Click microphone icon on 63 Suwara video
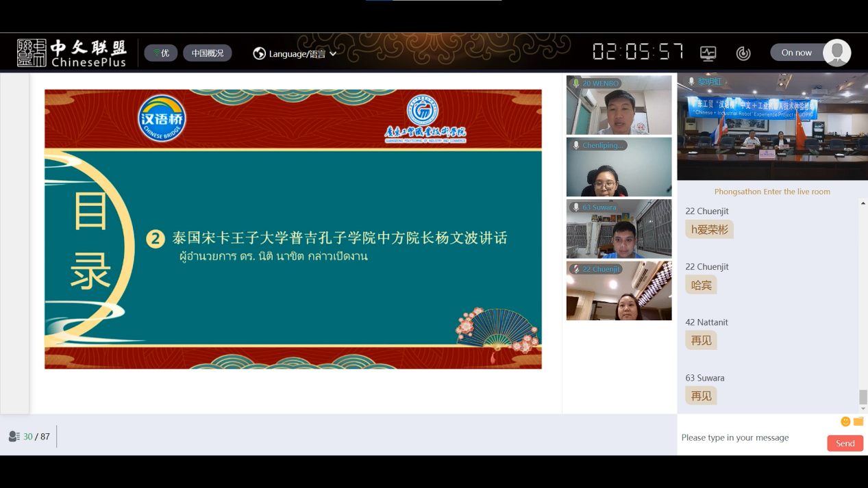The height and width of the screenshot is (488, 868). [576, 207]
